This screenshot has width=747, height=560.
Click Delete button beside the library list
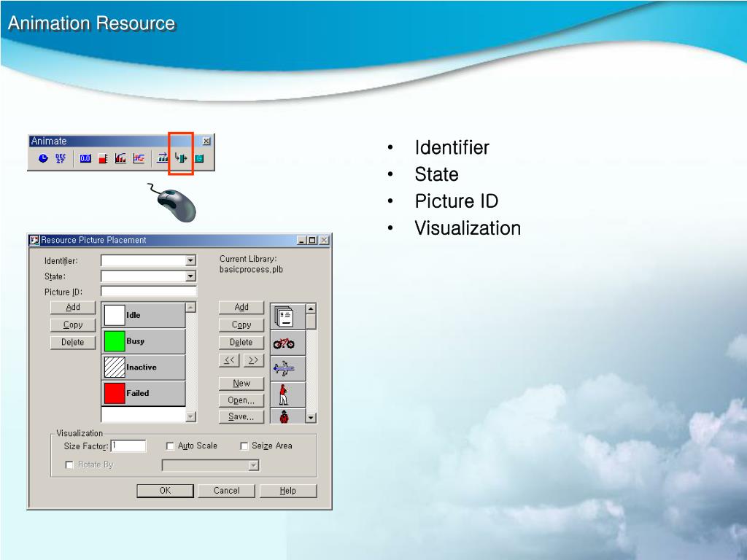241,343
